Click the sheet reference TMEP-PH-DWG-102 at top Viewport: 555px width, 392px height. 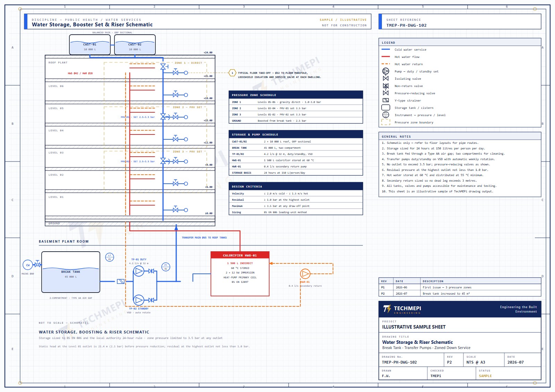[x=407, y=25]
